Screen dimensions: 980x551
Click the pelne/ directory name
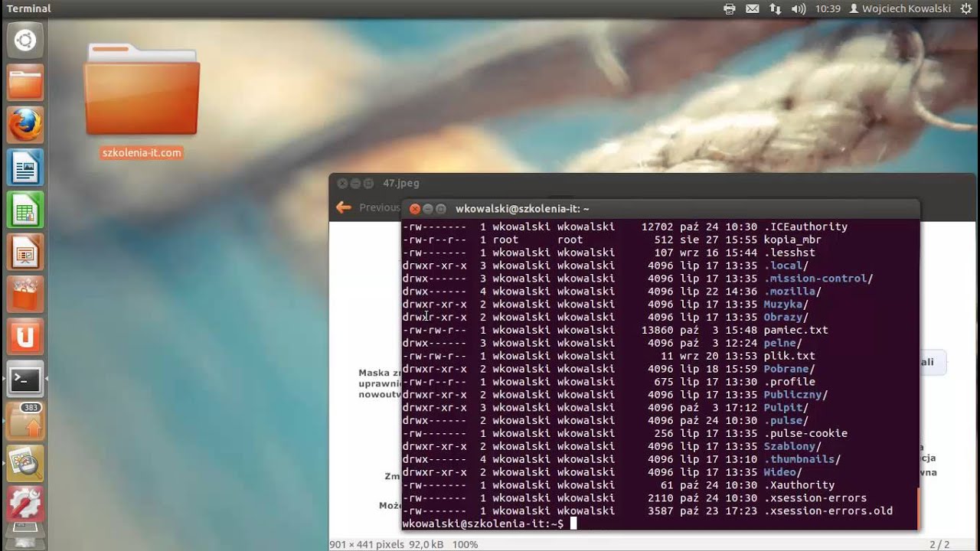pyautogui.click(x=782, y=343)
